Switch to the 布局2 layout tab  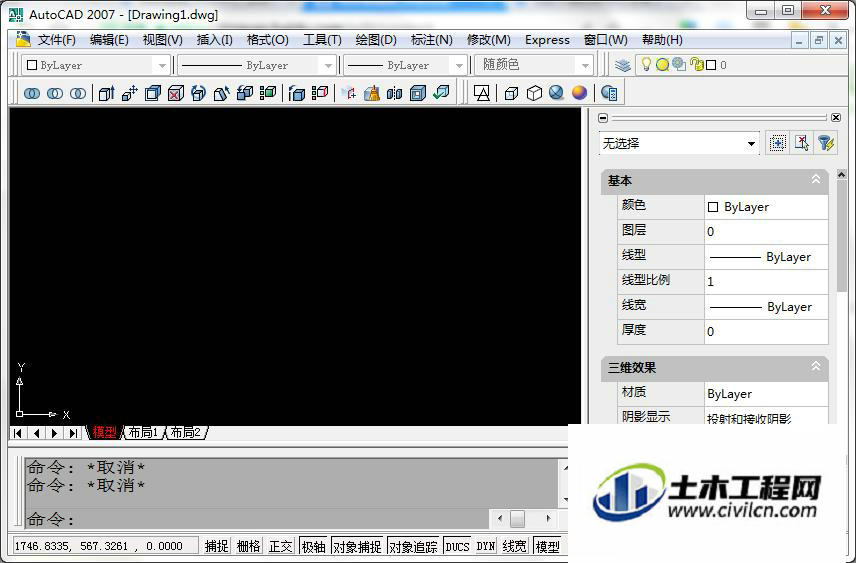(186, 432)
